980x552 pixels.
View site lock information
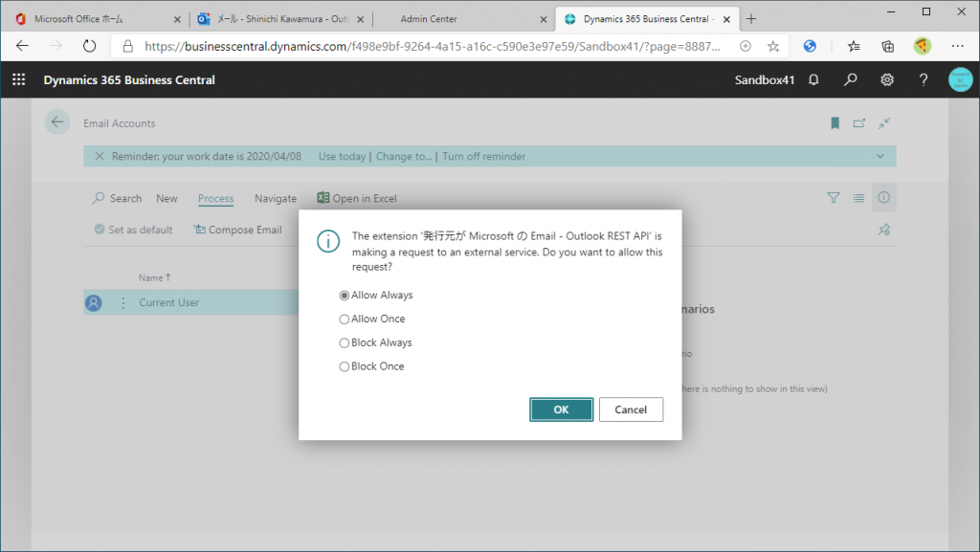coord(127,46)
